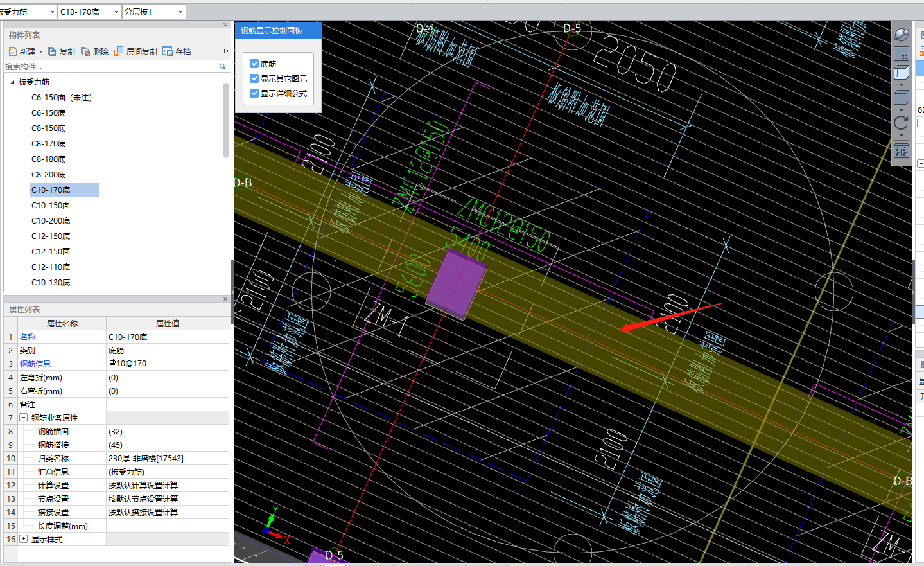The width and height of the screenshot is (924, 566).
Task: Click the 左弯折(mm) value cell
Action: (168, 378)
